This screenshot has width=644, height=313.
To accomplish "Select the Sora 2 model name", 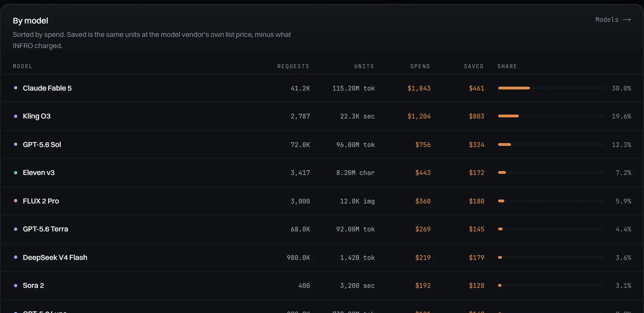I will [33, 285].
